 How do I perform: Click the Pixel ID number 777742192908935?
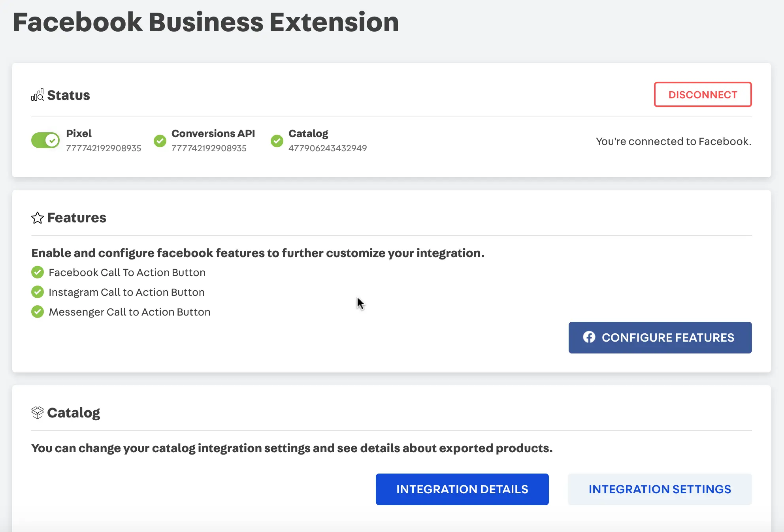point(104,148)
